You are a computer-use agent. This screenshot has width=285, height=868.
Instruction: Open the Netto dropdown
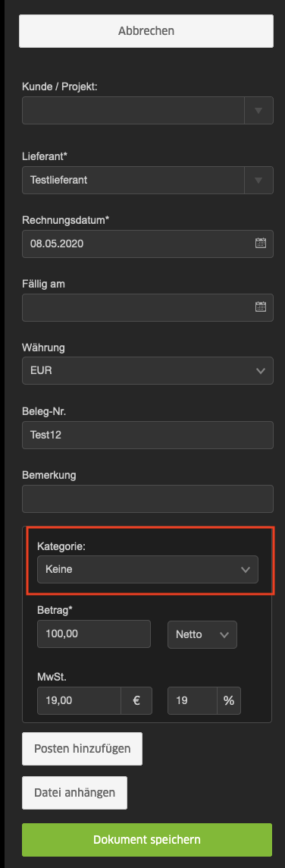point(202,634)
